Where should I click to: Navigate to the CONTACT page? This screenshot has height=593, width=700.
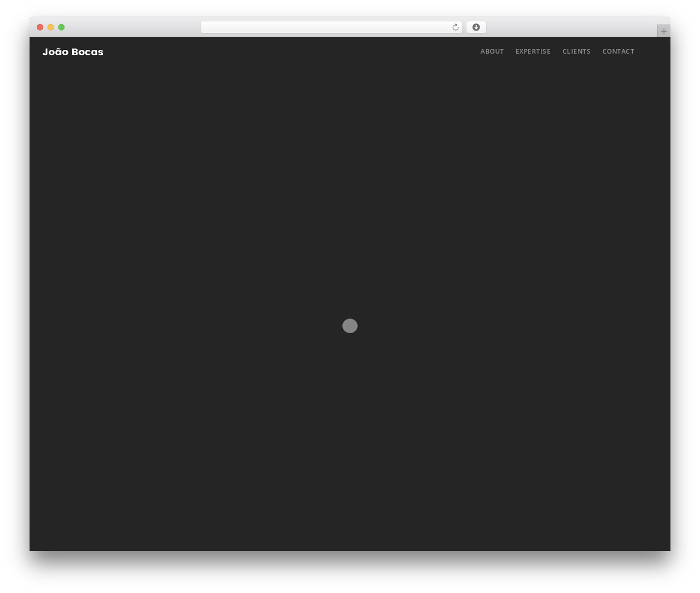[x=619, y=51]
